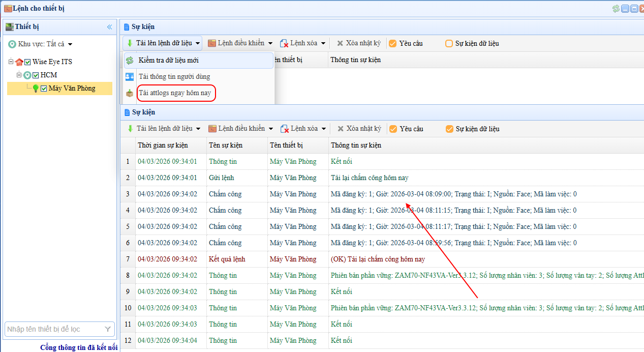Click the Kiểm tra dữ liệu mới refresh icon

[130, 61]
